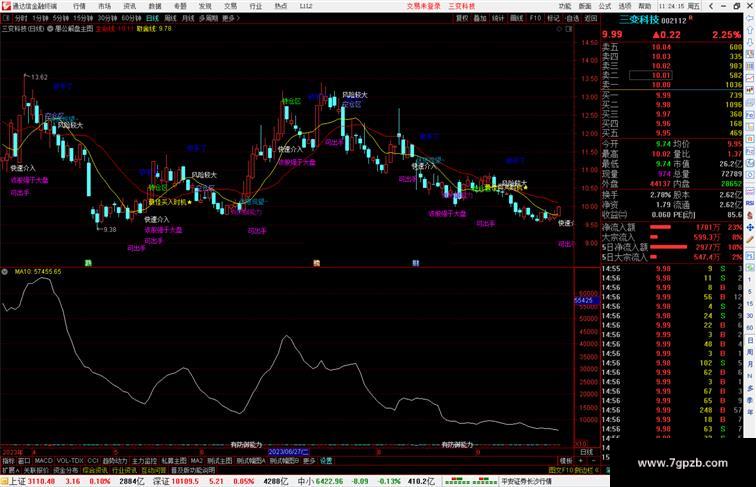Image resolution: width=756 pixels, height=487 pixels.
Task: Click 标记 mark button
Action: [x=553, y=18]
